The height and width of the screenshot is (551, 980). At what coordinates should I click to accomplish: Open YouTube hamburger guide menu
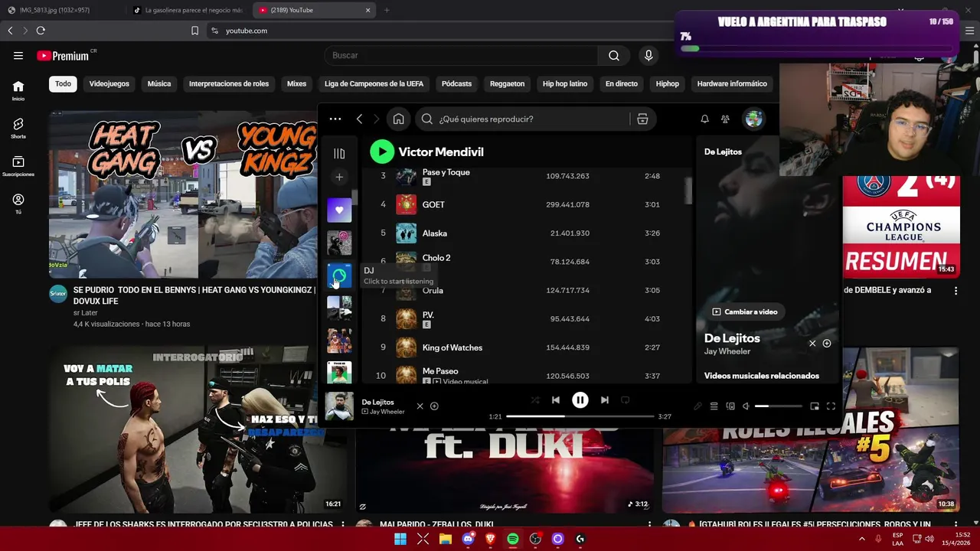pos(18,55)
